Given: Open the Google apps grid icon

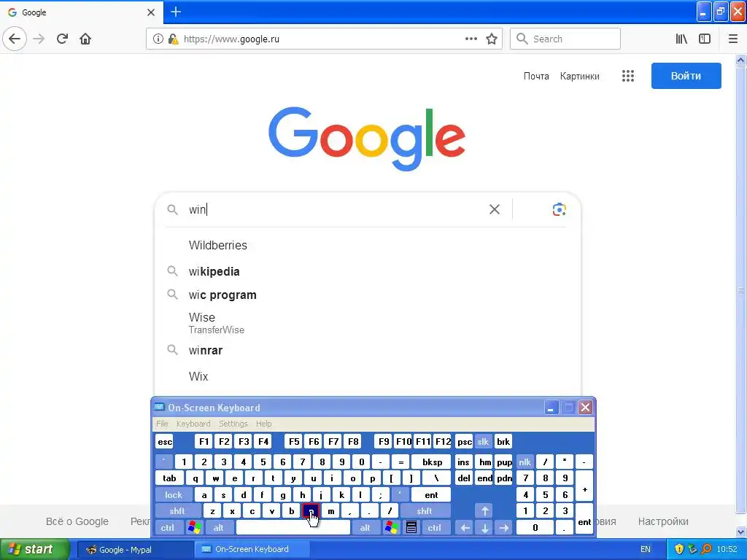Looking at the screenshot, I should click(628, 76).
